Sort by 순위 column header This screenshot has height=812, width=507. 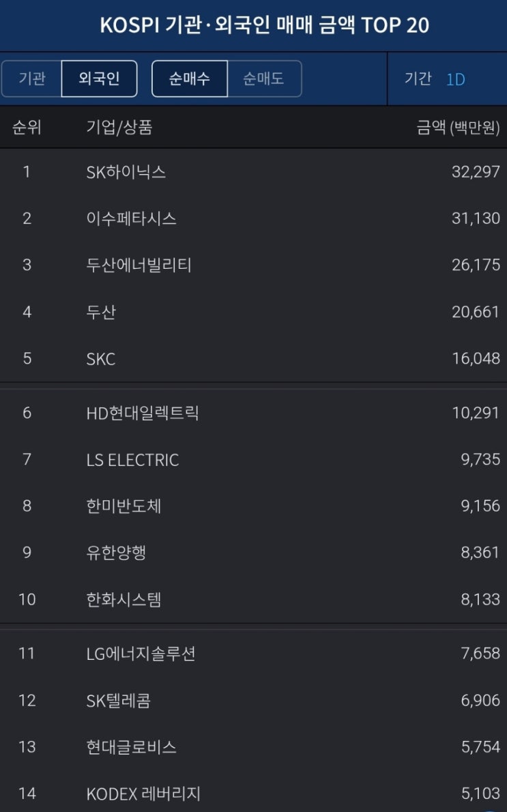27,128
